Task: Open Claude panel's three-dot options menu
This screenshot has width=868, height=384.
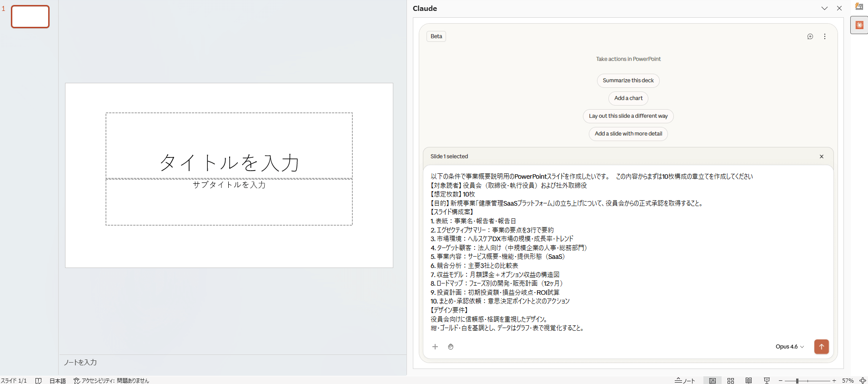Action: [825, 36]
